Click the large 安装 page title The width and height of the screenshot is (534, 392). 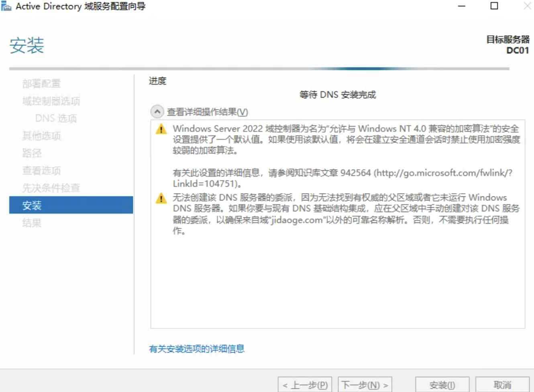pos(26,45)
